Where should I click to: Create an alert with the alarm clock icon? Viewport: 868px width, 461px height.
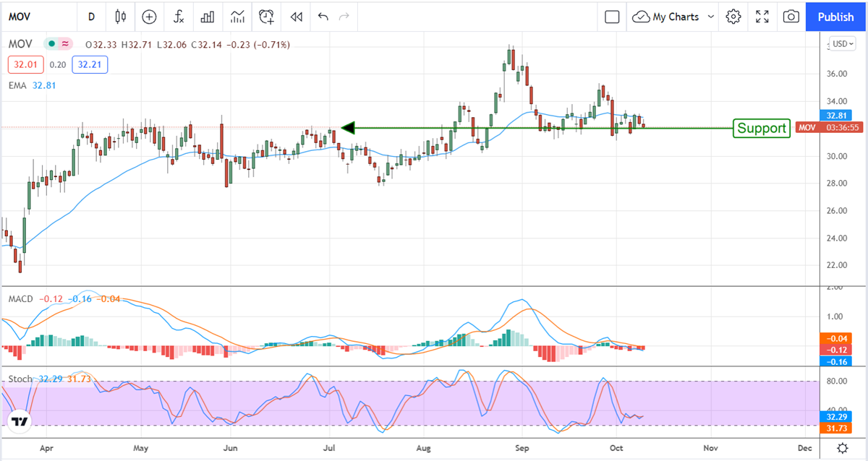(267, 16)
